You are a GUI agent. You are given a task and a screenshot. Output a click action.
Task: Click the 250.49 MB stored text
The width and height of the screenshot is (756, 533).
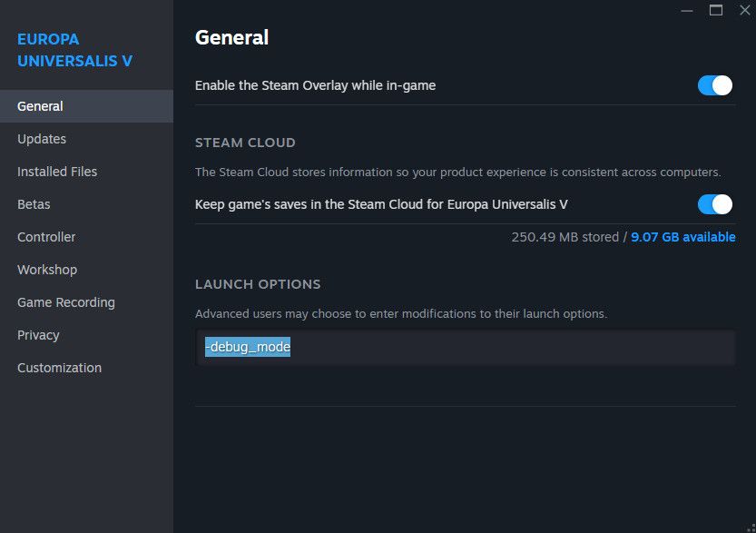pos(564,237)
